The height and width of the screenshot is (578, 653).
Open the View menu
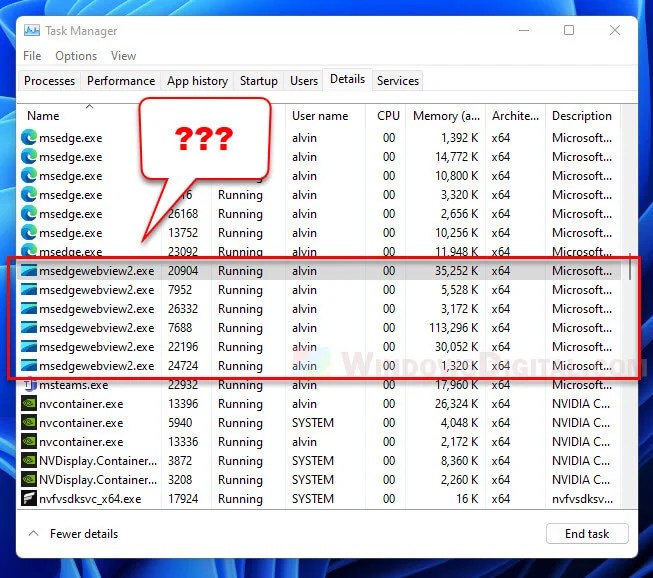123,56
